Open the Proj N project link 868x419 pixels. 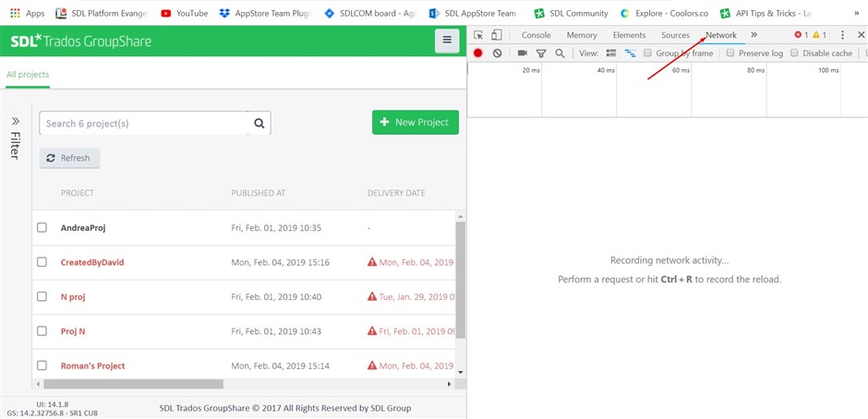pos(73,331)
